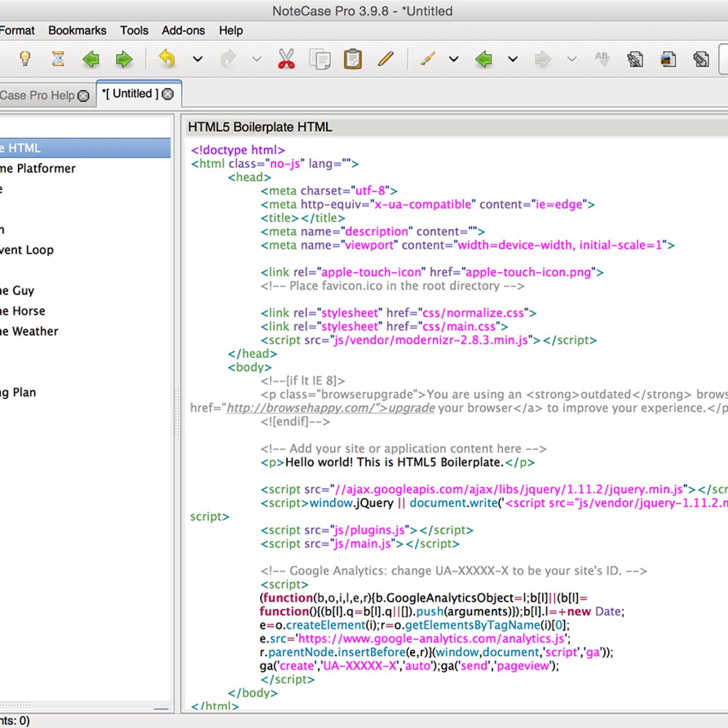Open the Add-ons menu
This screenshot has width=728, height=728.
[x=183, y=30]
